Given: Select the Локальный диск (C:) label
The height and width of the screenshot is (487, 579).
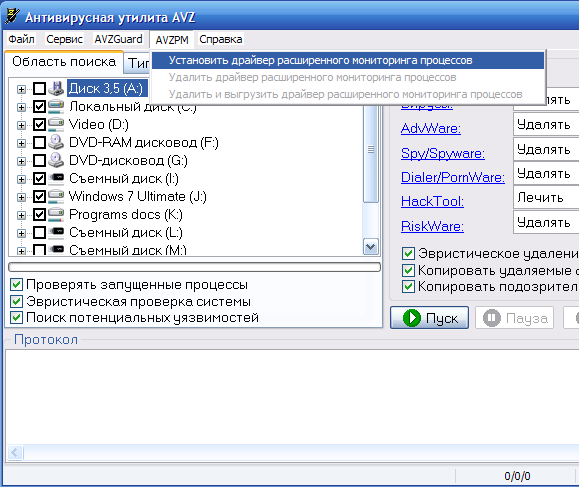Looking at the screenshot, I should click(x=132, y=107).
